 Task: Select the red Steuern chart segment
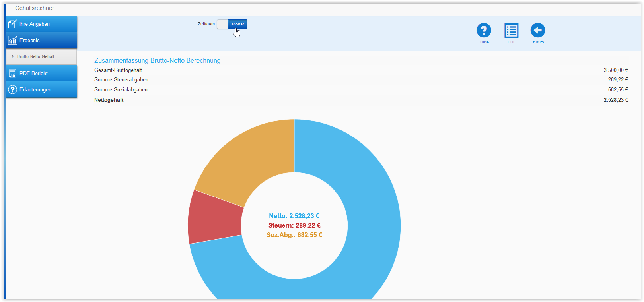(214, 218)
